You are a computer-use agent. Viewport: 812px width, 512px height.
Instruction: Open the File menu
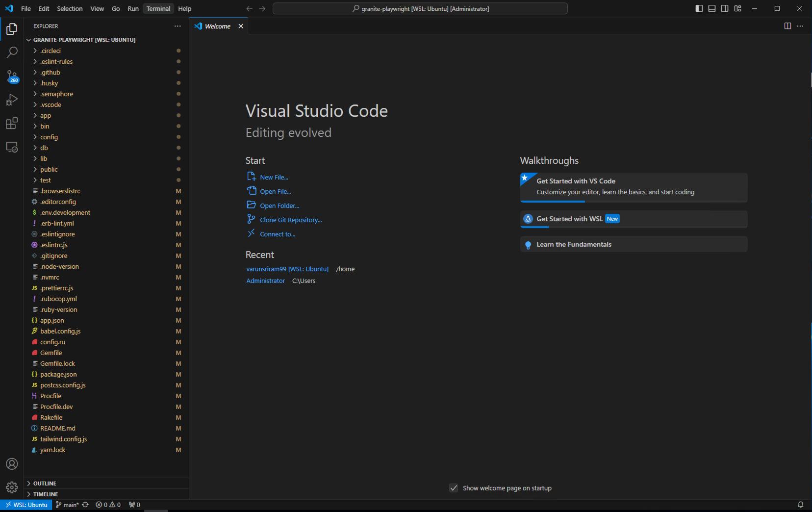click(26, 8)
